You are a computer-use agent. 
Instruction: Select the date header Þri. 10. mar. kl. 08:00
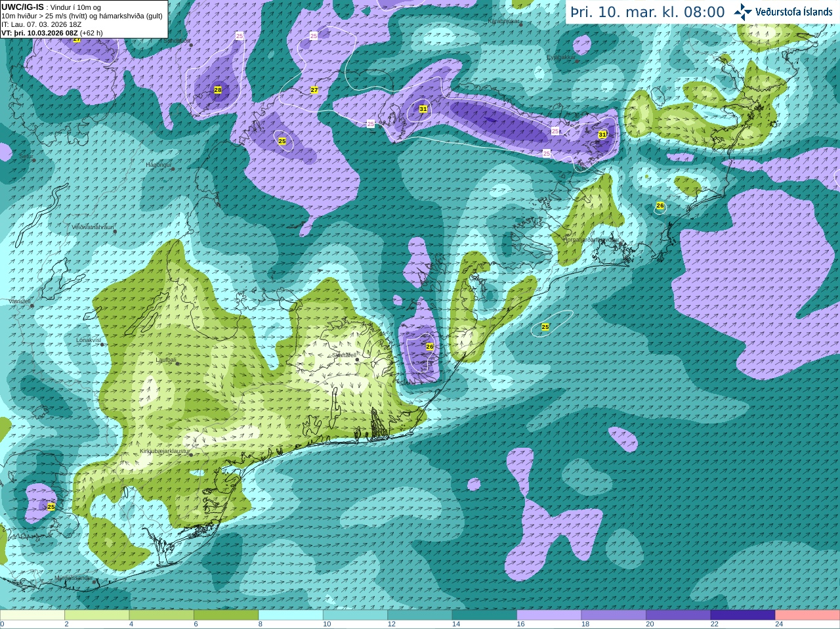[648, 12]
